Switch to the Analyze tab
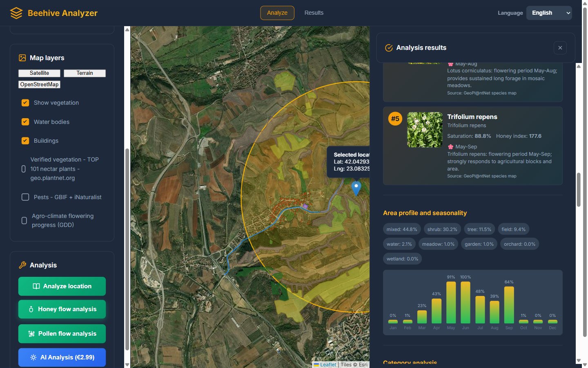The height and width of the screenshot is (368, 588). pyautogui.click(x=277, y=13)
